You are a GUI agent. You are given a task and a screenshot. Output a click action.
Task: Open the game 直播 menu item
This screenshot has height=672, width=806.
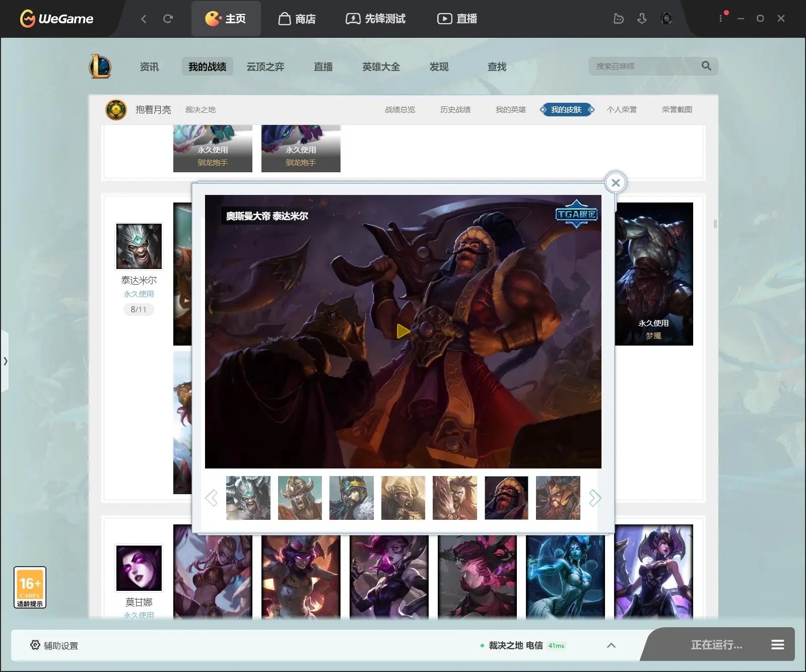[x=323, y=66]
